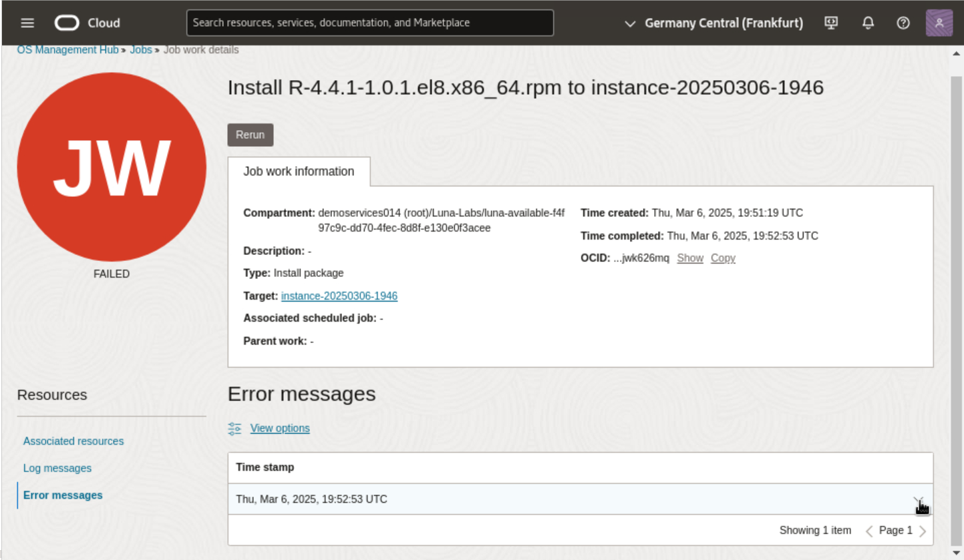Click the job title heading

click(x=526, y=87)
